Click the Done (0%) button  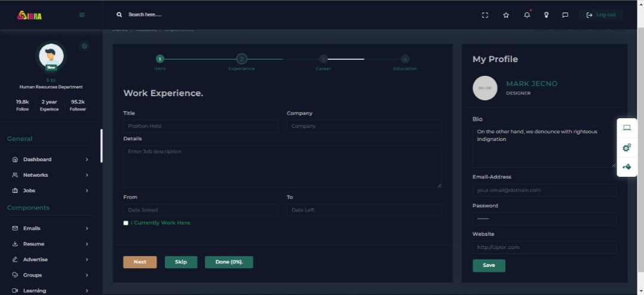pos(229,262)
